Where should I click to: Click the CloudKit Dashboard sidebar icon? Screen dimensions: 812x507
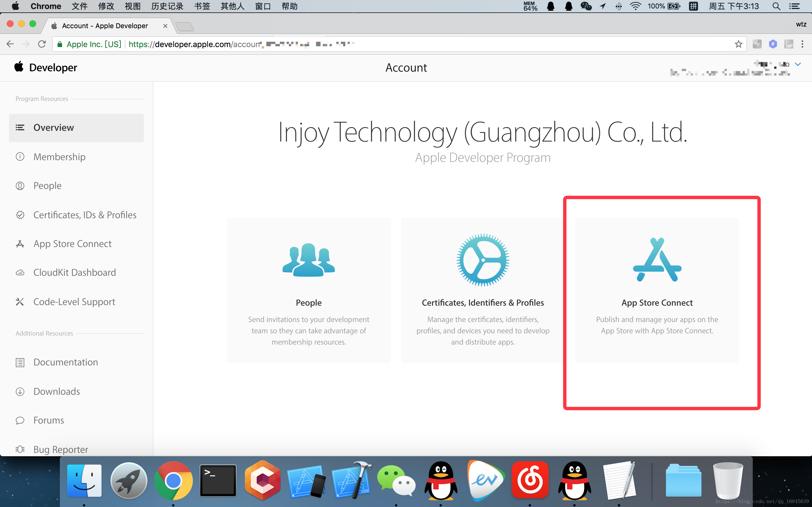click(x=19, y=272)
